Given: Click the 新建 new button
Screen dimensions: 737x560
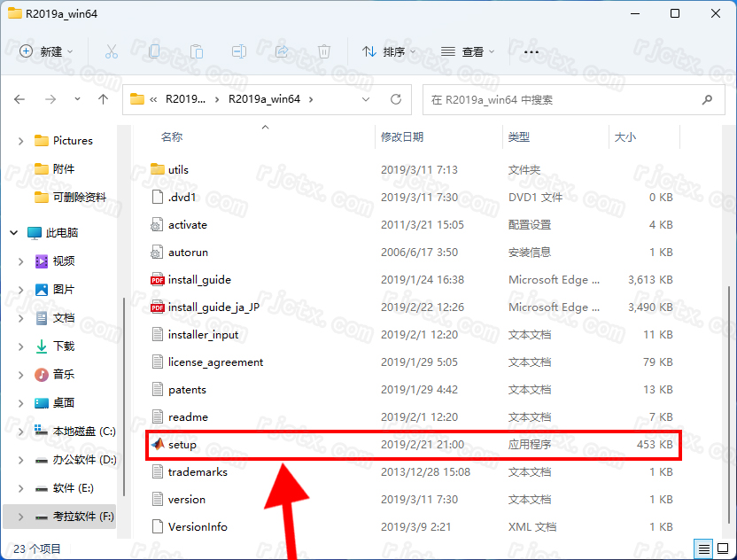Looking at the screenshot, I should [x=46, y=51].
